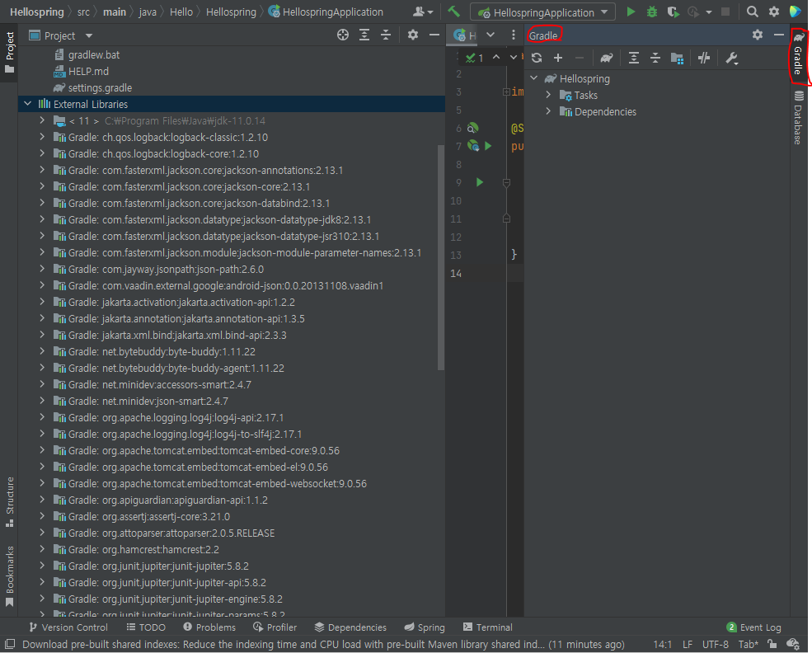Open the Problems tool tab

[209, 627]
